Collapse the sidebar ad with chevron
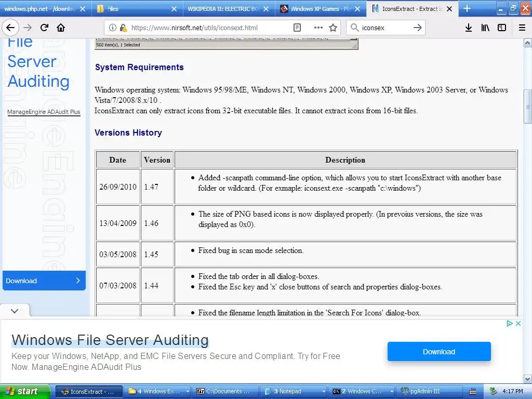 tap(15, 311)
